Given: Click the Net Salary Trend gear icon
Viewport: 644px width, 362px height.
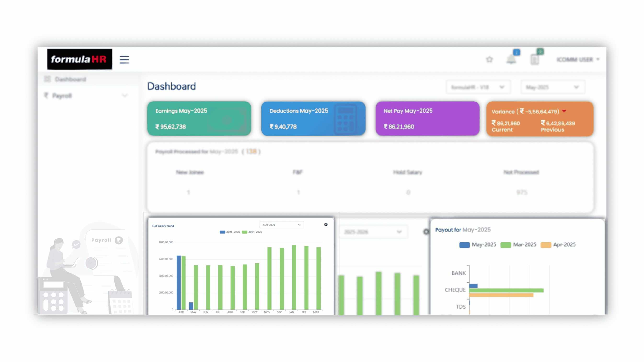Looking at the screenshot, I should point(326,225).
